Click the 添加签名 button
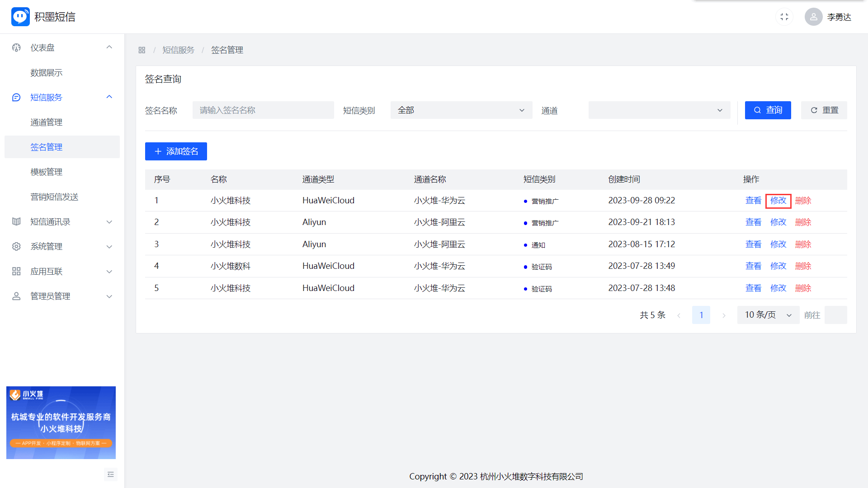The image size is (868, 488). tap(176, 151)
